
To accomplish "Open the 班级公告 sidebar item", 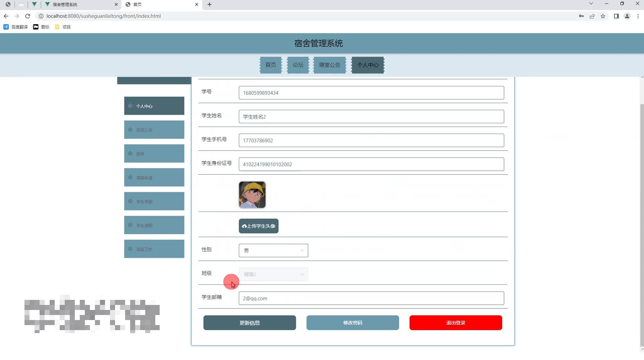I will pos(154,130).
